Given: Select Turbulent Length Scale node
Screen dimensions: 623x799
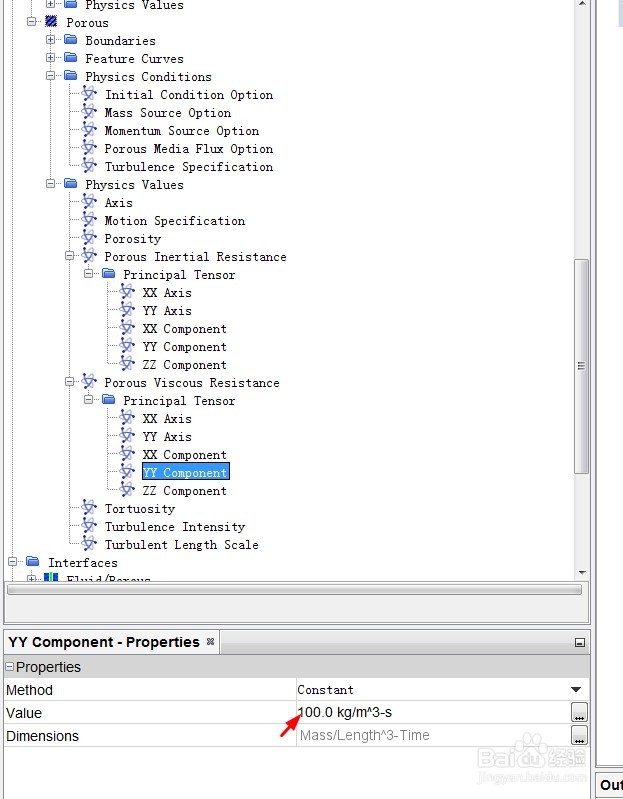Looking at the screenshot, I should pos(181,545).
